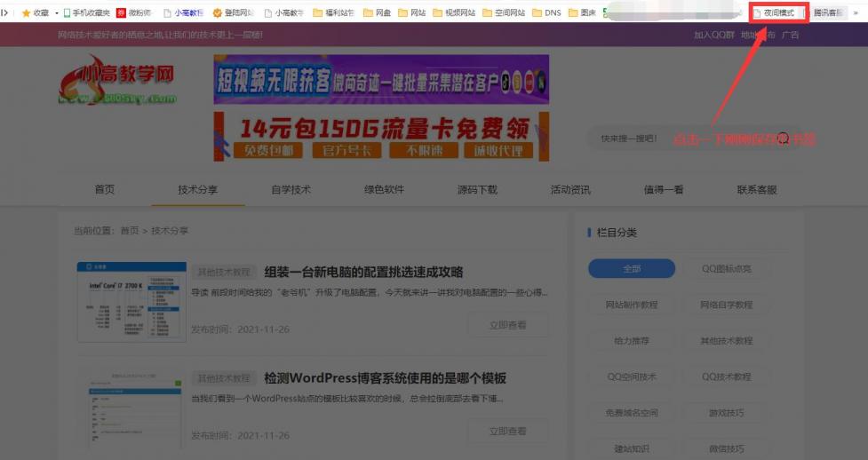Expand the 视频网站 bookmark folder

click(x=454, y=12)
